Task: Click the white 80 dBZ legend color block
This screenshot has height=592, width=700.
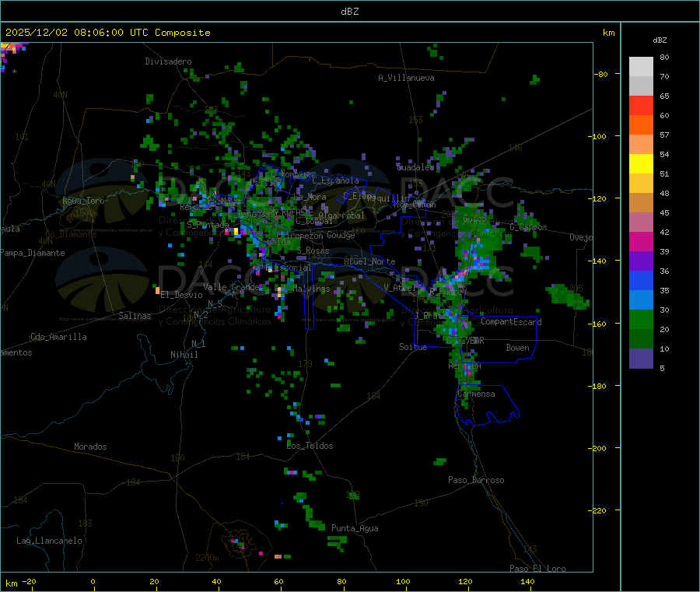Action: pos(641,67)
